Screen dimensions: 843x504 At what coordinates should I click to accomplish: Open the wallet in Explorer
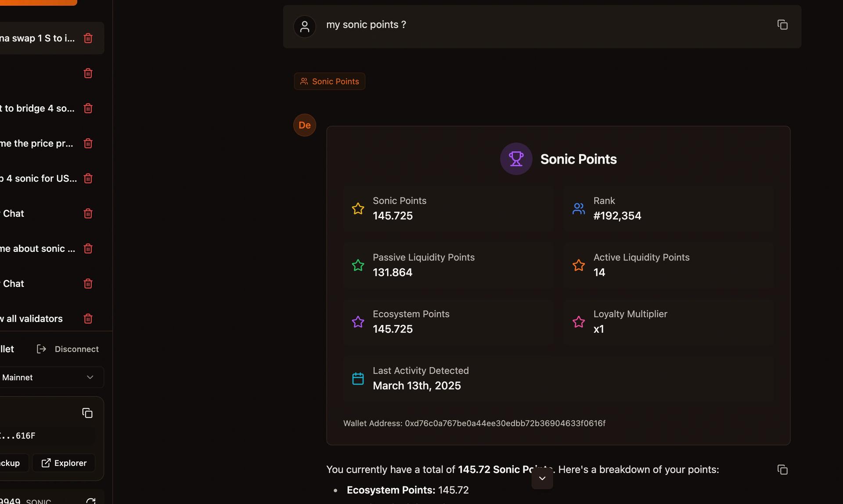64,463
